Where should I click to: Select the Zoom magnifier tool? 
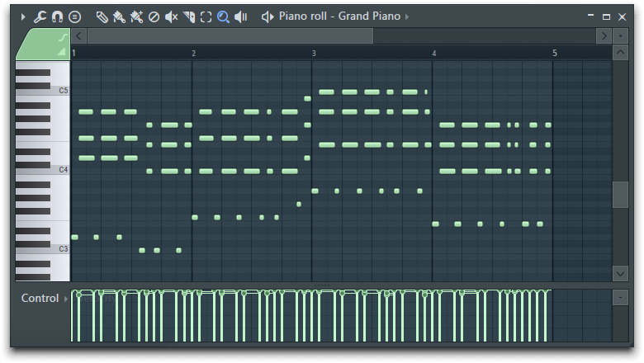tap(223, 16)
